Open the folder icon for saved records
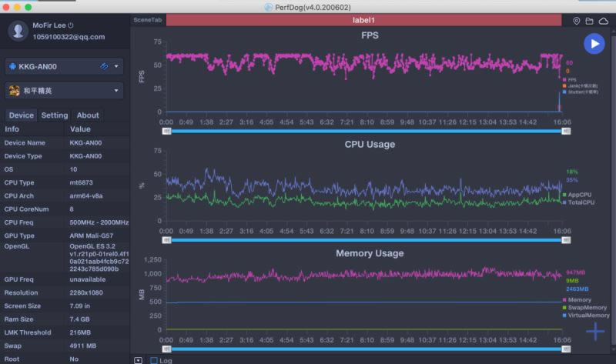 click(x=589, y=21)
